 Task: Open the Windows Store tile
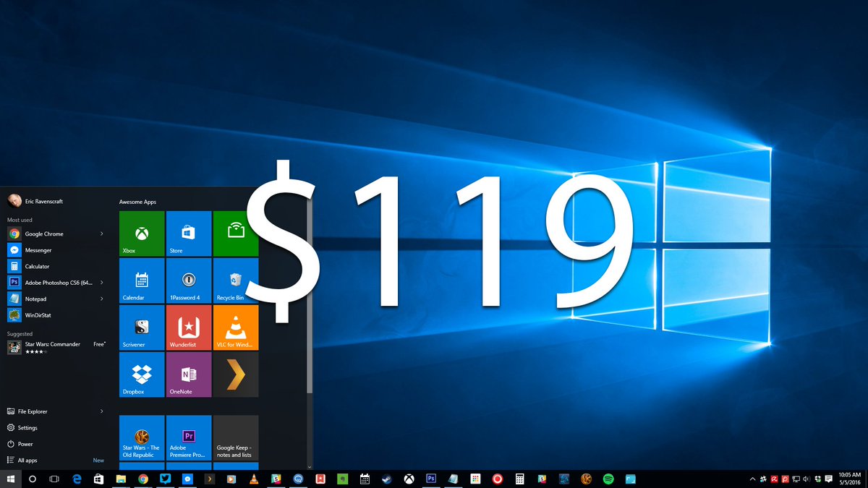(188, 234)
